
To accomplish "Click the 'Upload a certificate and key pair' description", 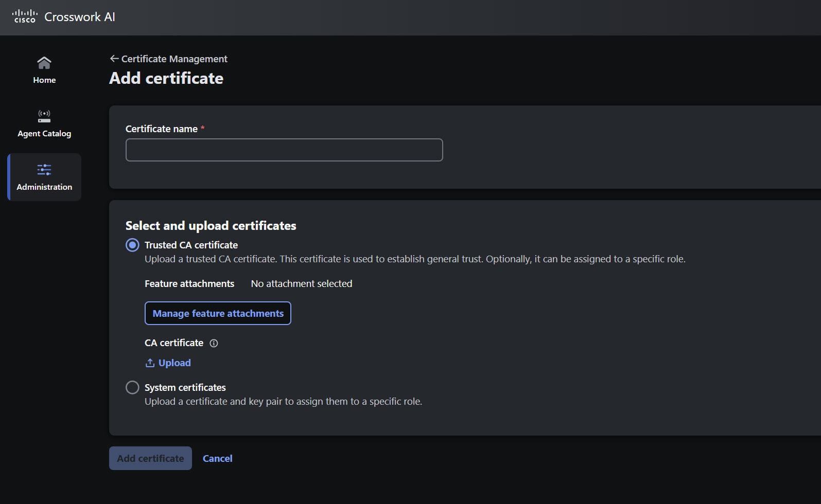I will point(283,402).
